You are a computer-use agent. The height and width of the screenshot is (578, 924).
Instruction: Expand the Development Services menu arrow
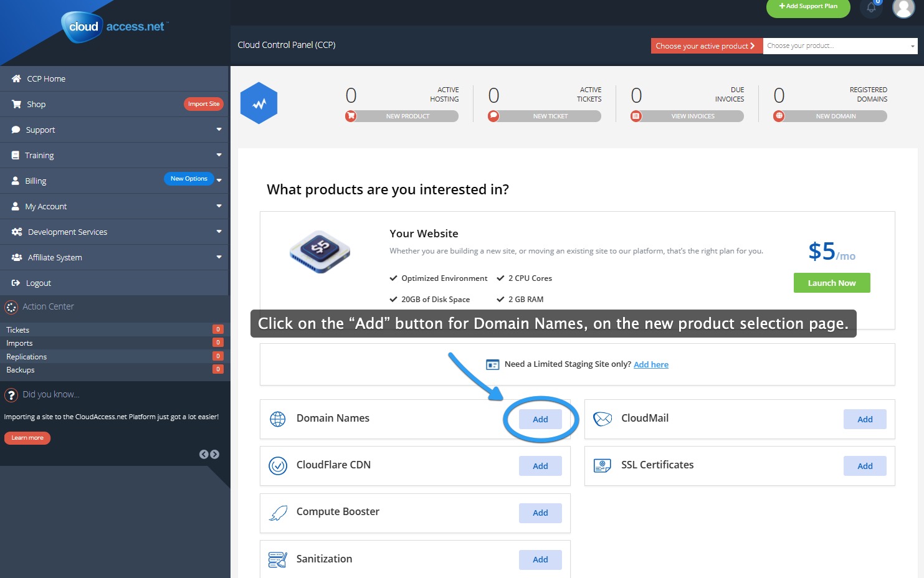[219, 232]
